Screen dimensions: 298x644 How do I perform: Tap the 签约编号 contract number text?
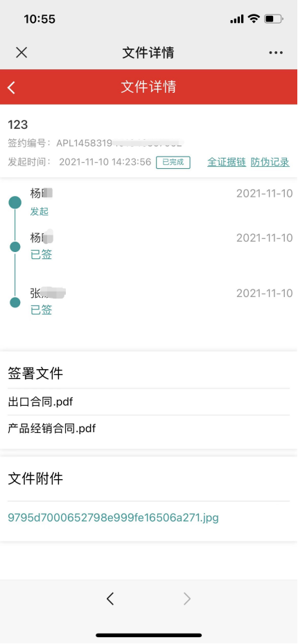pyautogui.click(x=96, y=143)
